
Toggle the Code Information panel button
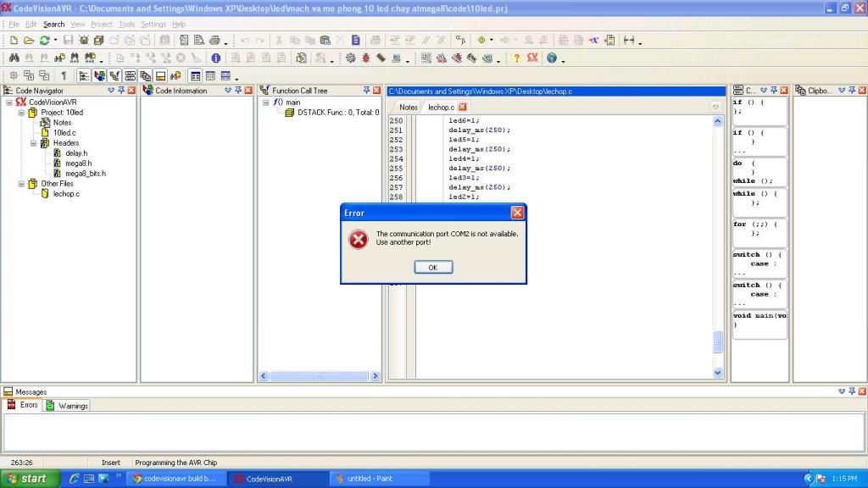coord(100,75)
